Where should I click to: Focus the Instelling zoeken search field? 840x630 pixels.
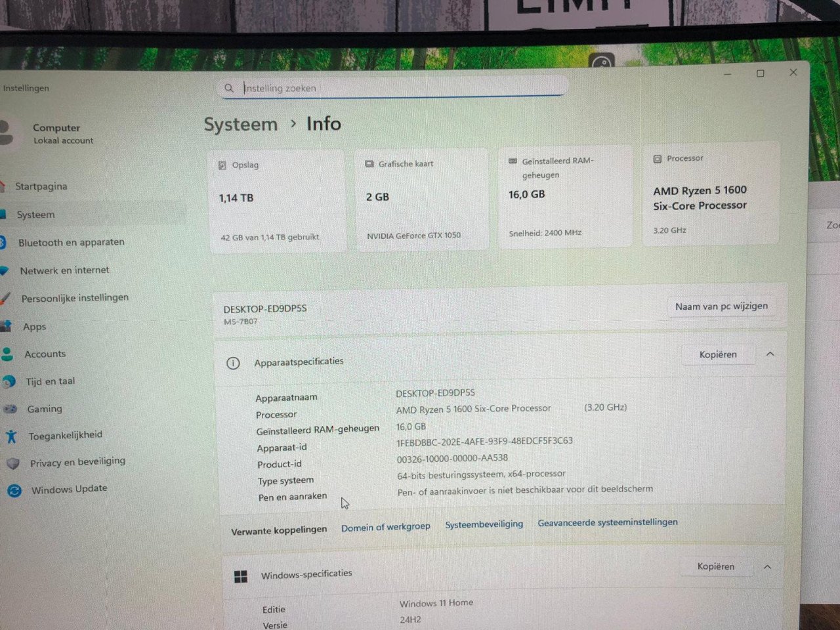pos(394,87)
